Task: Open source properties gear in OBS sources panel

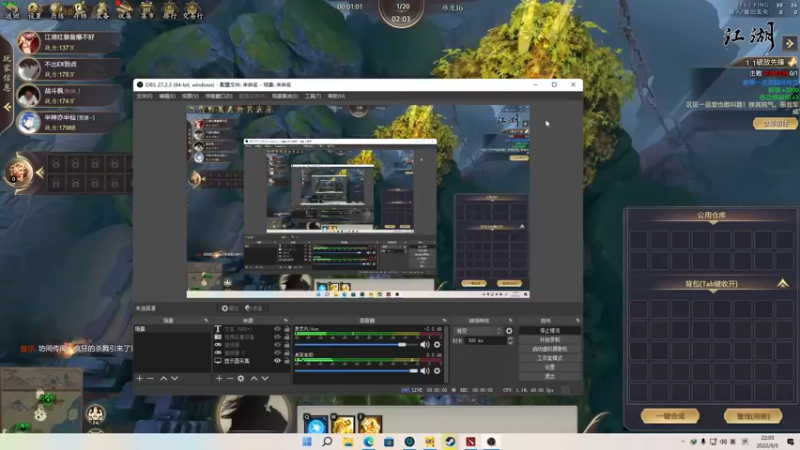Action: click(x=241, y=378)
